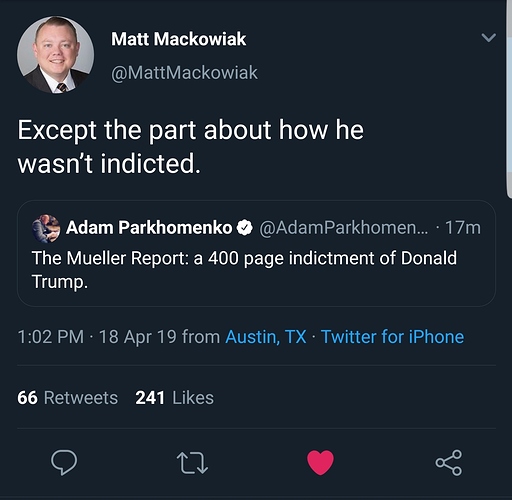Tap the retweet arrows icon
512x500 pixels.
point(192,463)
